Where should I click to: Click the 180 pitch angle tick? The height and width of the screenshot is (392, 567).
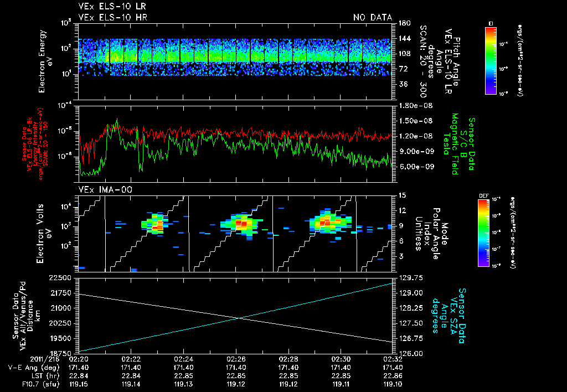[x=405, y=23]
